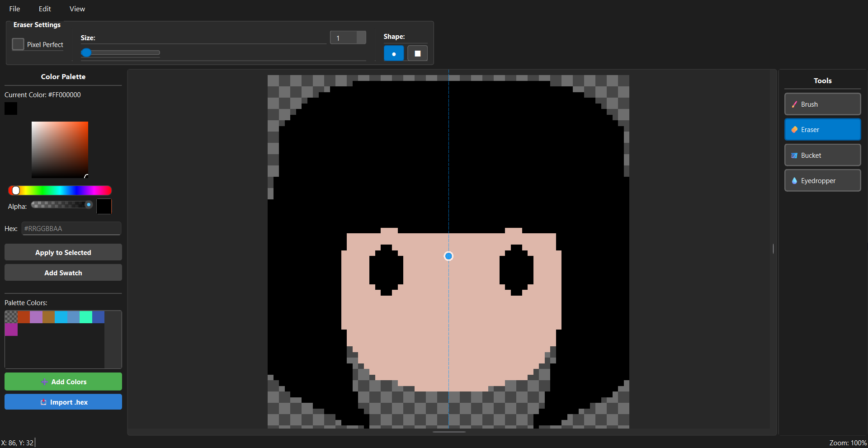This screenshot has width=868, height=448.
Task: Click the Alpha slider handle
Action: pos(89,205)
